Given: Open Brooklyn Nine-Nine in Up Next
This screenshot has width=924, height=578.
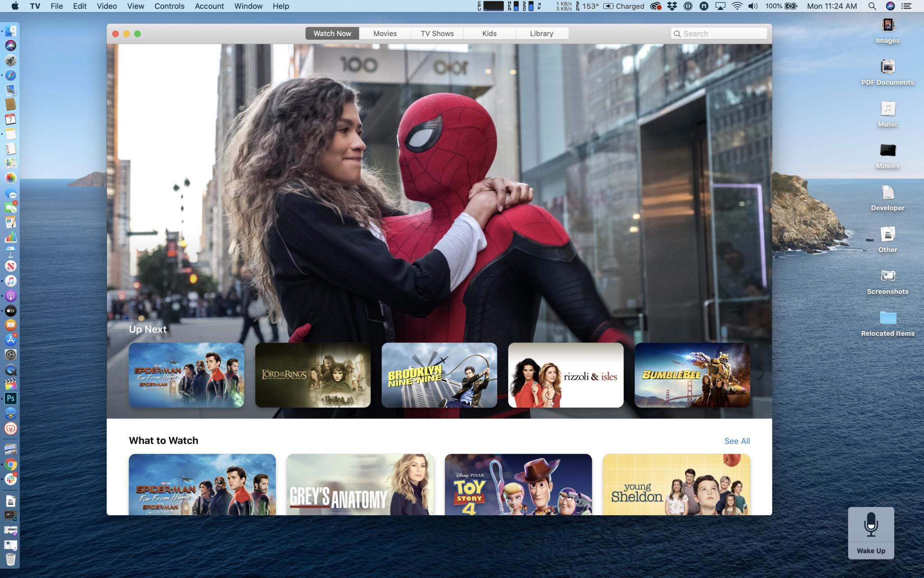Looking at the screenshot, I should click(x=439, y=375).
